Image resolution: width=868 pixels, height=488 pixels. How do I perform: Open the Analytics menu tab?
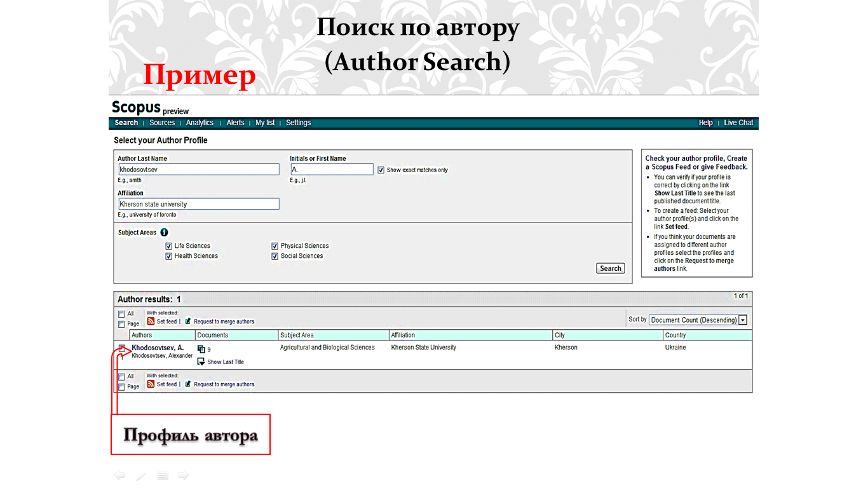[x=200, y=123]
